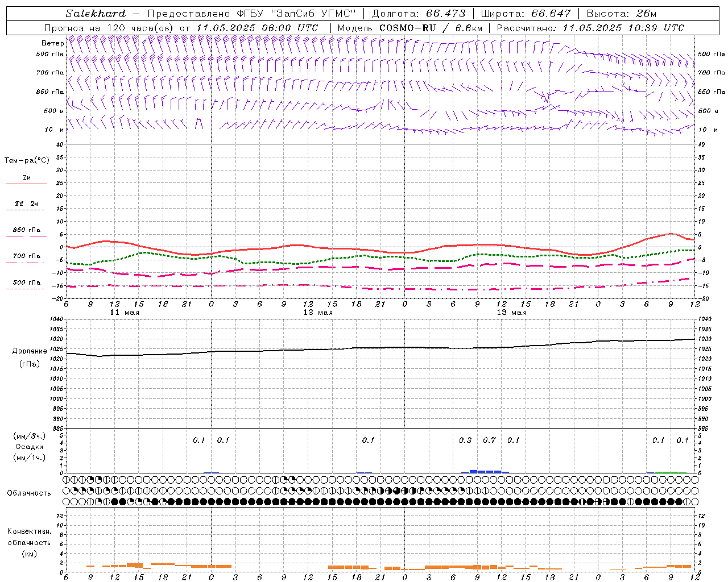Click the blue precipitation bar on 13 мая

pos(485,471)
